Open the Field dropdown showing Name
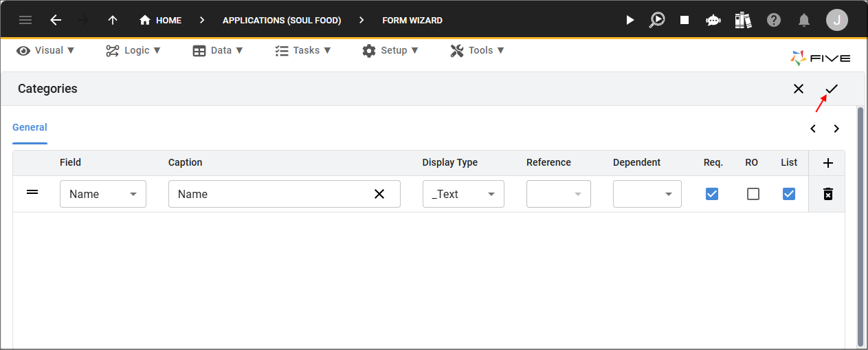Viewport: 868px width, 350px height. coord(103,194)
